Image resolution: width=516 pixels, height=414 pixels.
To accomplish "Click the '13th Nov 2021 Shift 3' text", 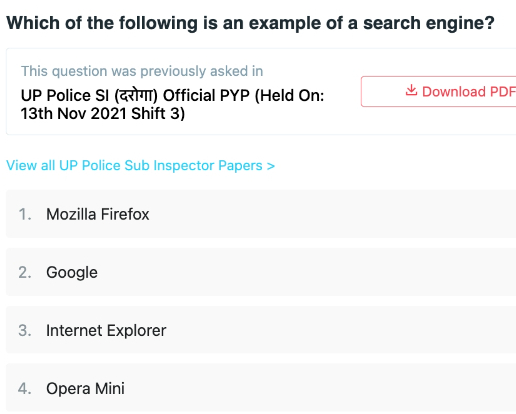I will pyautogui.click(x=103, y=114).
